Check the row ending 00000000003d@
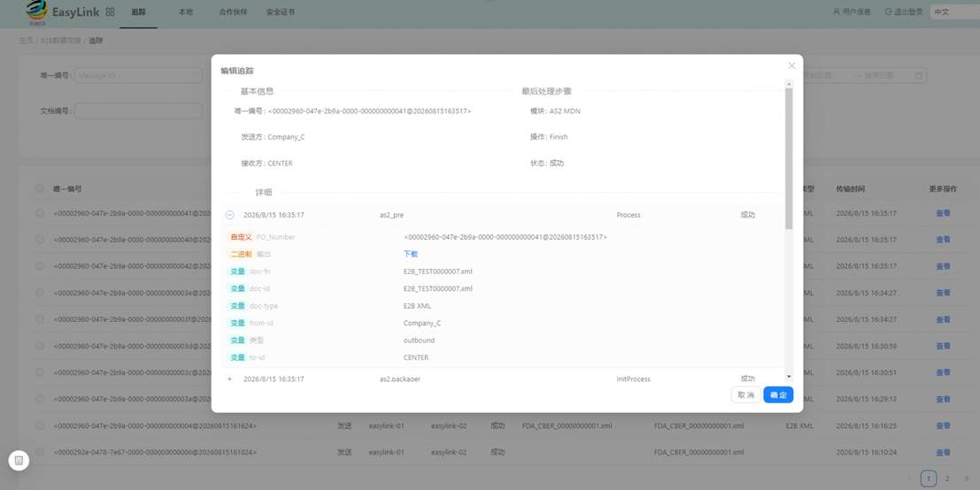Image resolution: width=980 pixels, height=490 pixels. coord(40,346)
